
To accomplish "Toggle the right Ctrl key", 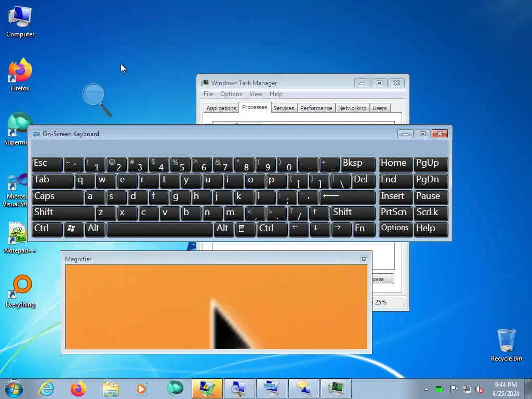I will pyautogui.click(x=272, y=230).
